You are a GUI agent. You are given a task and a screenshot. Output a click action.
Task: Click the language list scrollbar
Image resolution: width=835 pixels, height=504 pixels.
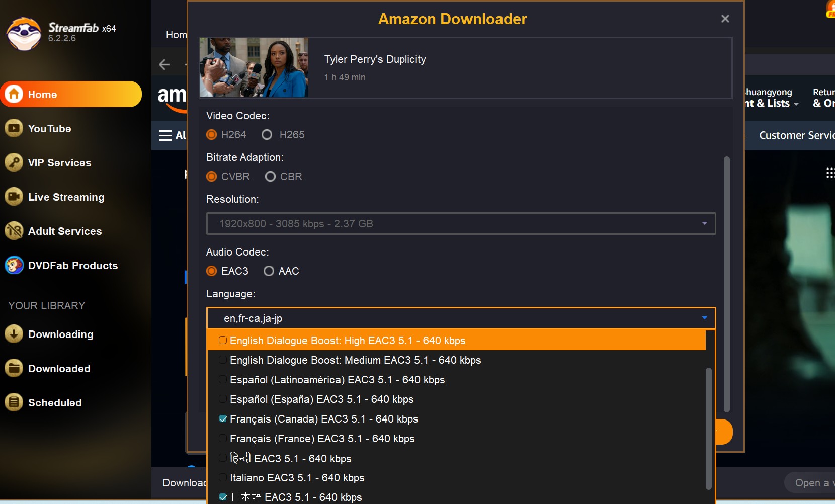pyautogui.click(x=708, y=429)
